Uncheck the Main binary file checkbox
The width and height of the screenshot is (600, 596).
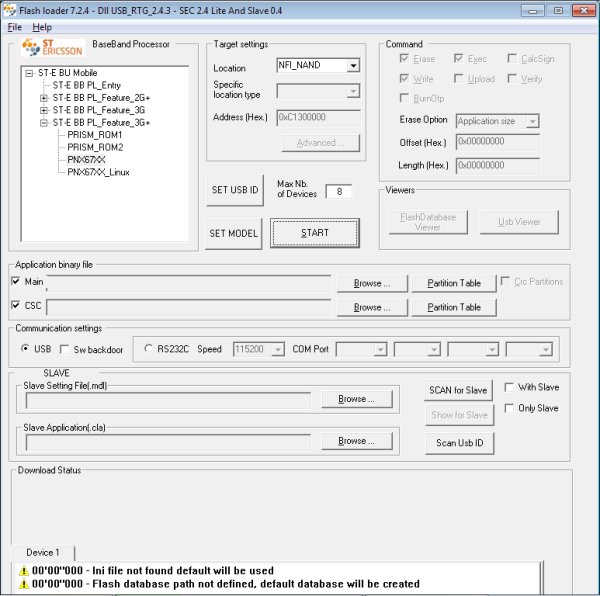pos(16,282)
